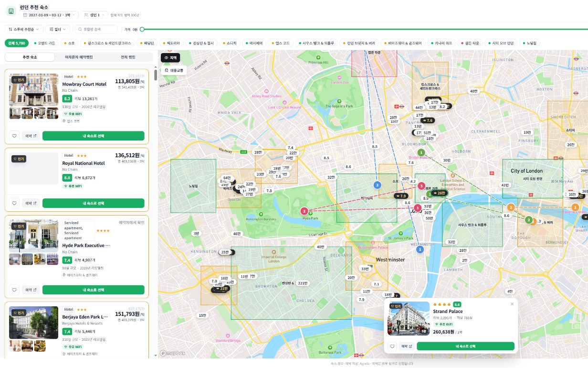Click blue route marker 3 near Mayfair
Image resolution: width=588 pixels, height=368 pixels.
click(x=378, y=185)
